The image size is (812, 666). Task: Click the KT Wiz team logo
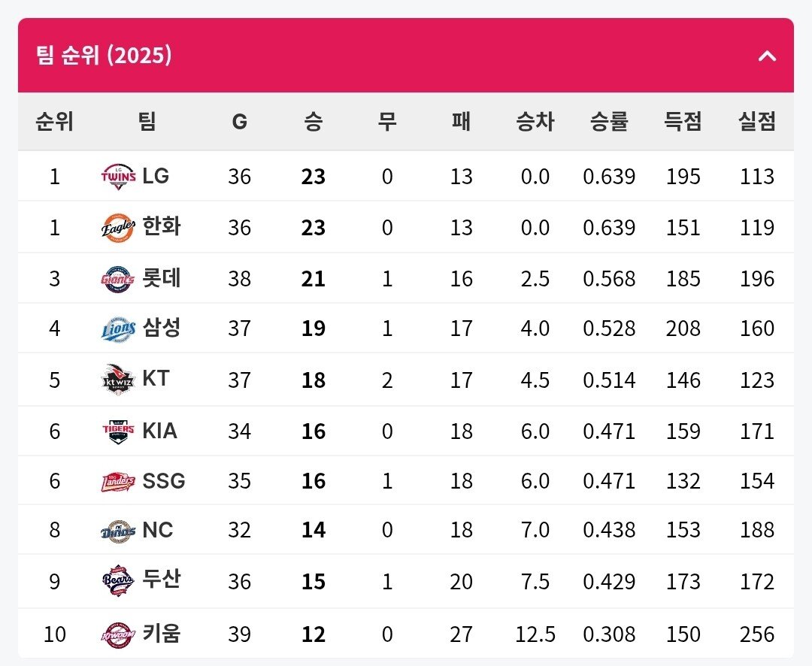119,380
